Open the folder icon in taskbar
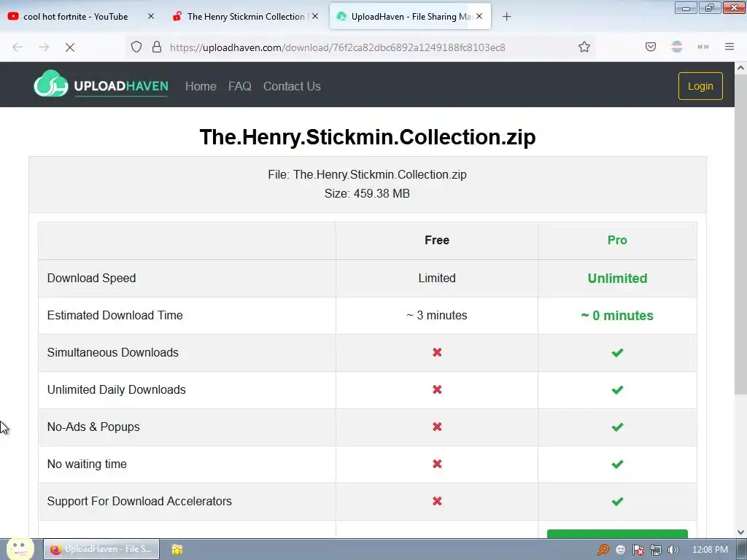Screen dimensions: 747x560 (x=177, y=550)
